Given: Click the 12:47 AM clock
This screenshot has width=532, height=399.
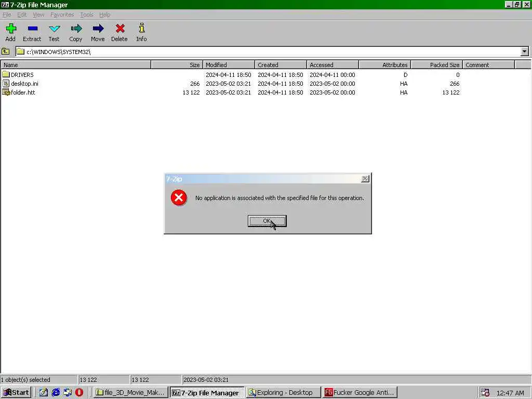Looking at the screenshot, I should point(510,393).
